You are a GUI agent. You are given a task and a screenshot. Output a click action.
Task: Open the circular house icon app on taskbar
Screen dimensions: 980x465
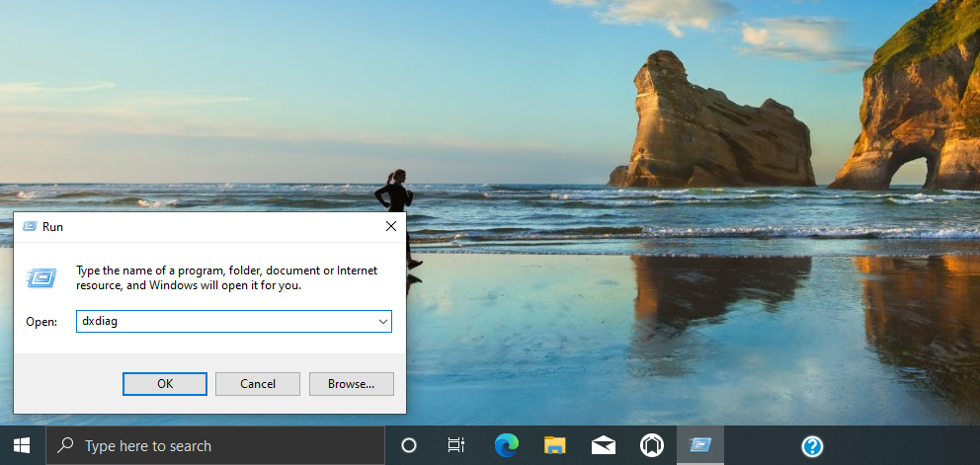652,445
